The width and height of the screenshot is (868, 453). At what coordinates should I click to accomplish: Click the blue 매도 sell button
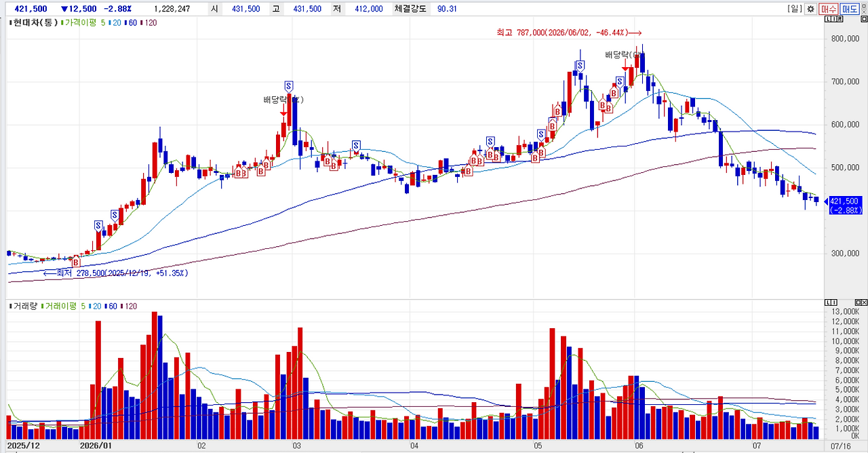point(849,9)
